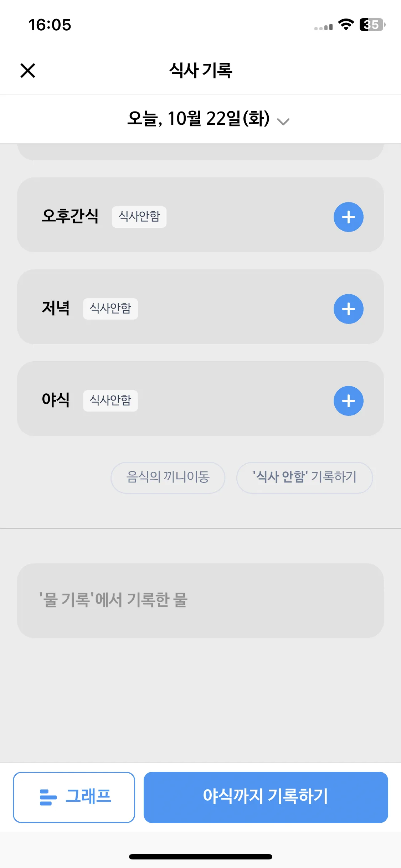
Task: Tap 야식까지 기록하기 button
Action: point(266,797)
